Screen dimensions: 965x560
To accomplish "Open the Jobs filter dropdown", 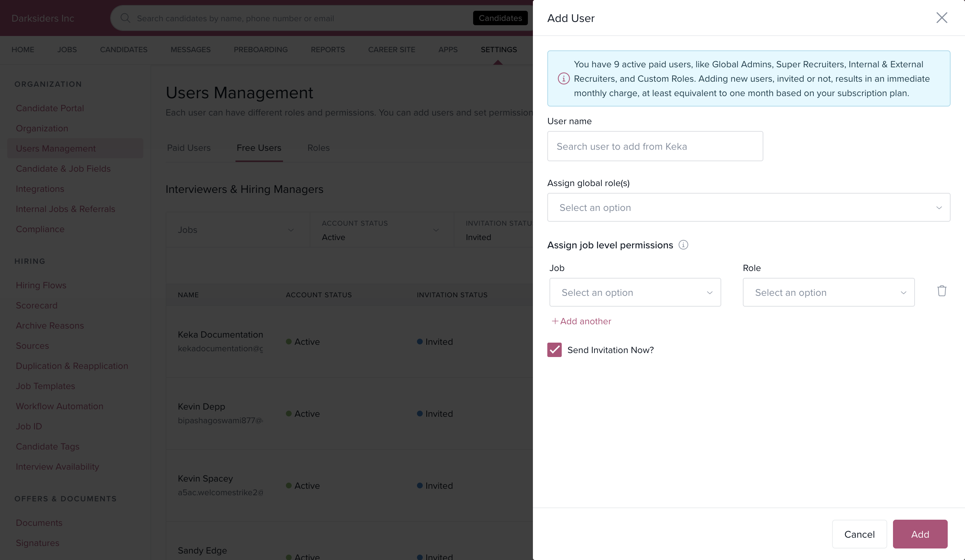I will (237, 230).
